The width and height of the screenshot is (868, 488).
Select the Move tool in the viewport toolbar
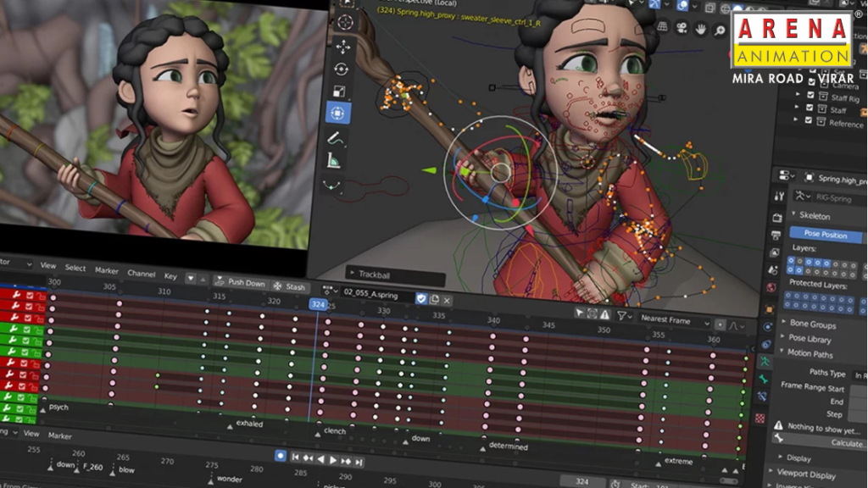tap(343, 47)
